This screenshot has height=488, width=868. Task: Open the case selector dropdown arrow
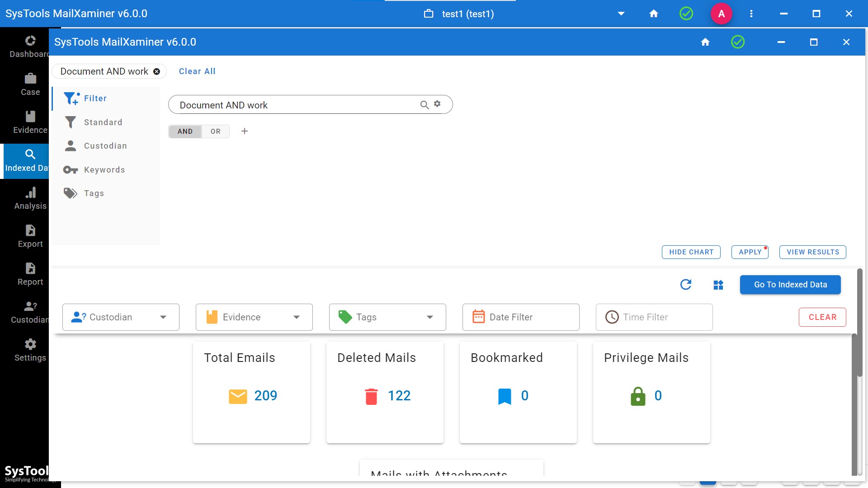[621, 14]
